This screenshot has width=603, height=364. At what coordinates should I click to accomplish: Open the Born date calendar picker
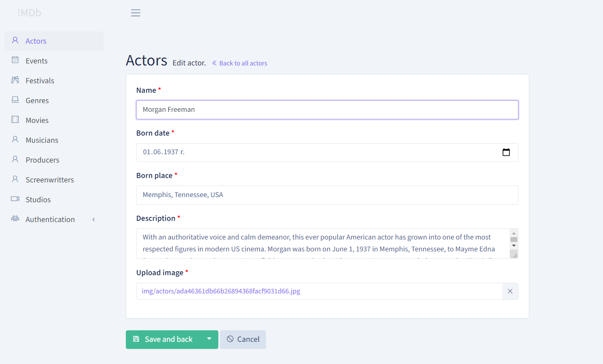pyautogui.click(x=506, y=152)
